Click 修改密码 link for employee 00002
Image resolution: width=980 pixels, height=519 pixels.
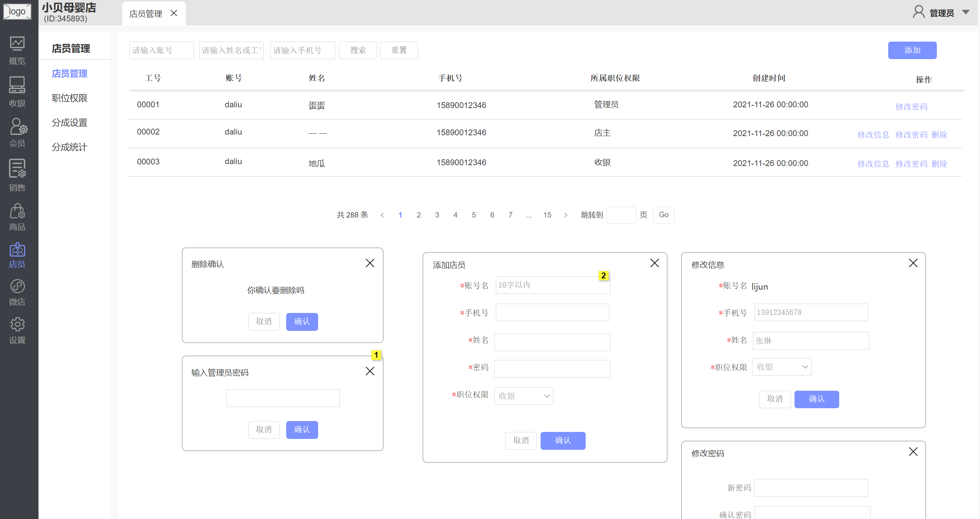pos(911,135)
